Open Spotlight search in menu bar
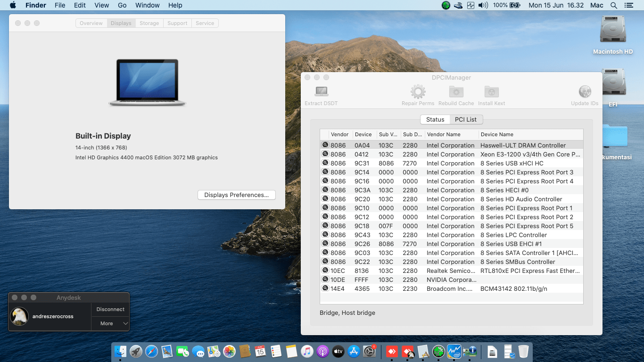Screen dimensions: 644x362 click(614, 5)
